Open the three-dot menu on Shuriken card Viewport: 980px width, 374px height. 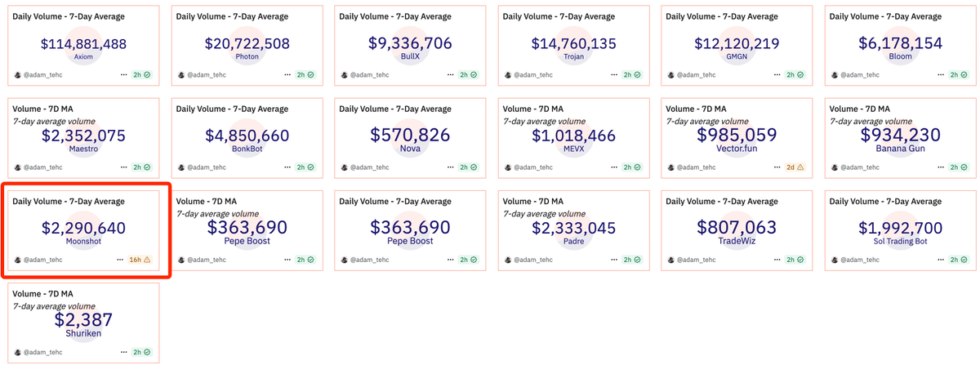pyautogui.click(x=124, y=352)
